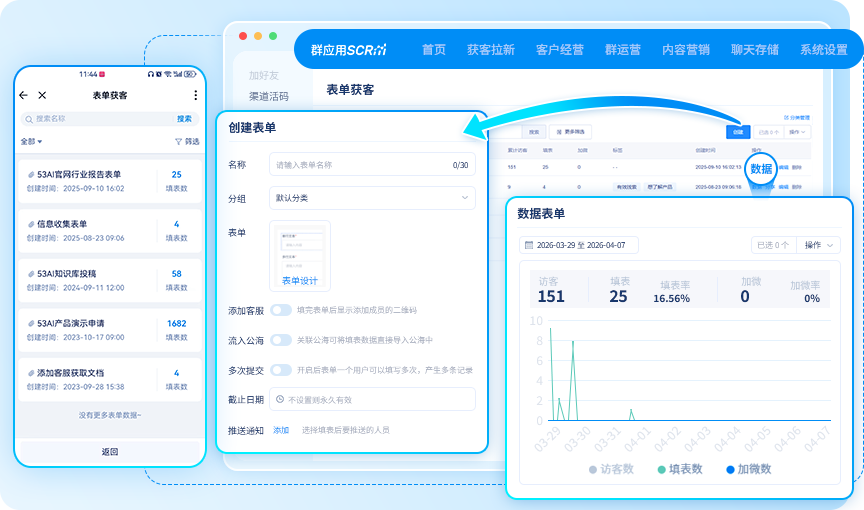Image resolution: width=864 pixels, height=510 pixels.
Task: Open the 信息收集表单 card
Action: tap(110, 231)
